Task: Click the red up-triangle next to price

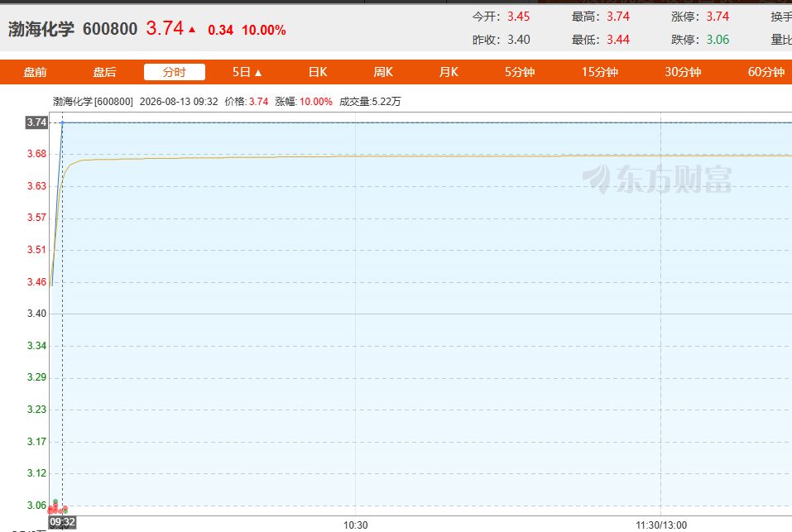Action: click(x=192, y=30)
